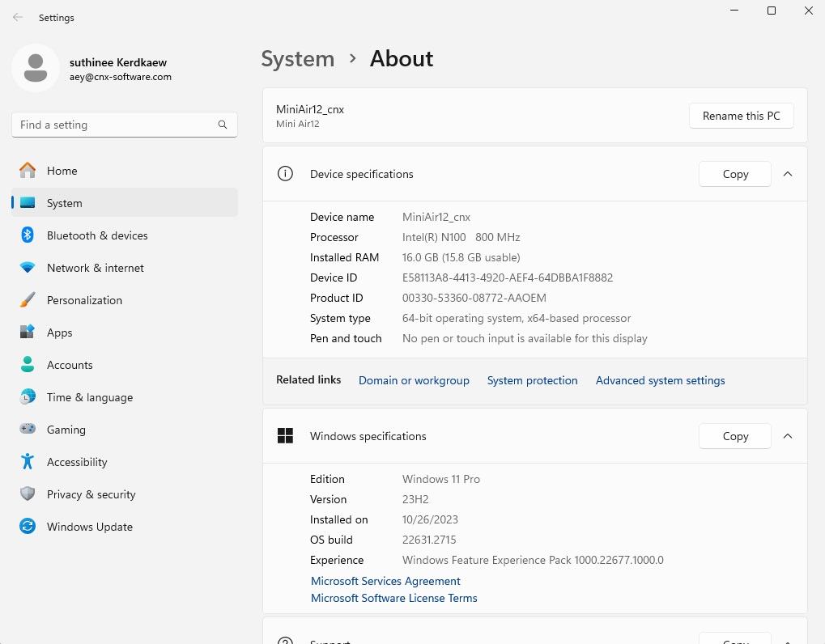Click the Windows Update refresh icon
This screenshot has width=825, height=644.
(28, 526)
